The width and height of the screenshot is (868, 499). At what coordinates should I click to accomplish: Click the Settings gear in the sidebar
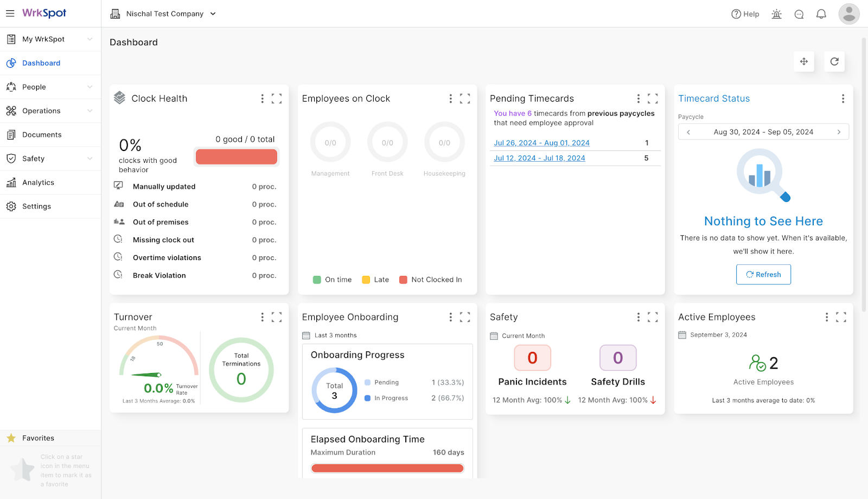(11, 206)
